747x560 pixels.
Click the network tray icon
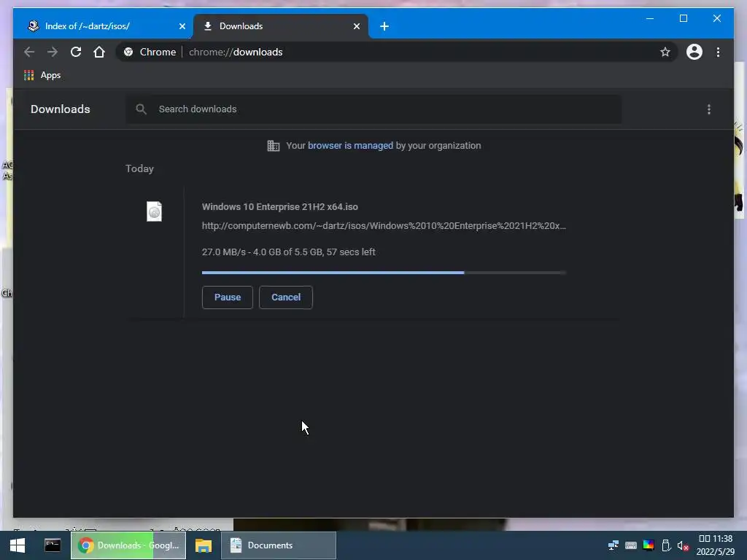pyautogui.click(x=613, y=545)
